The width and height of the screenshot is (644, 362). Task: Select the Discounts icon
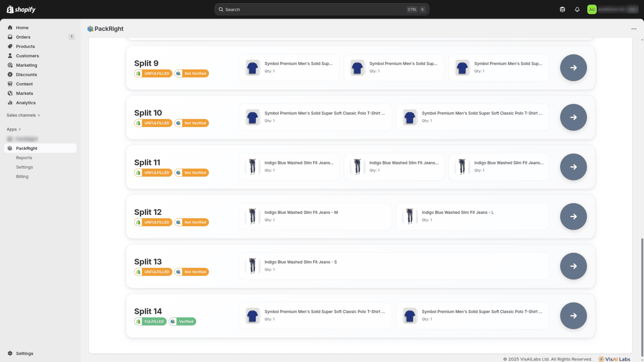(10, 74)
